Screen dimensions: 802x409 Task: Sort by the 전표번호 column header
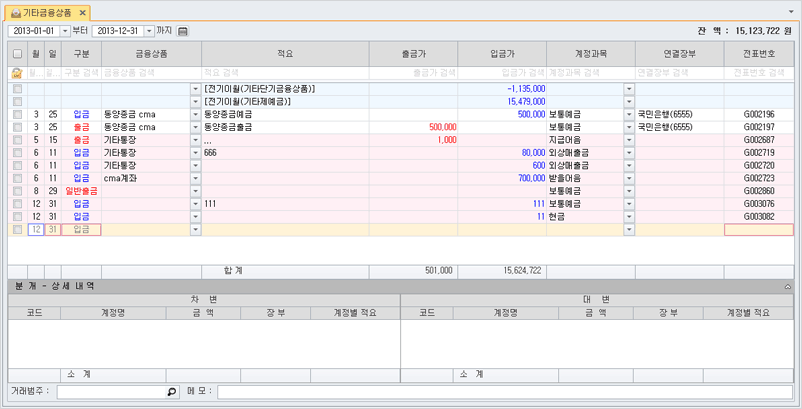point(759,54)
